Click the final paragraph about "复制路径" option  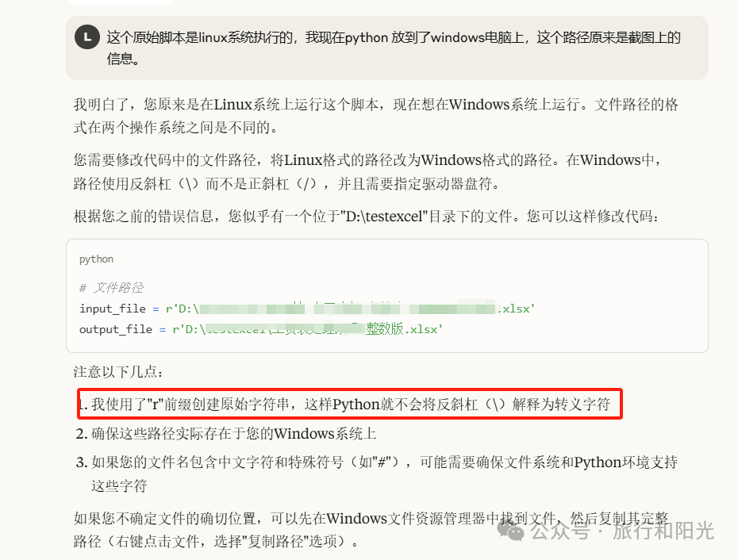(x=371, y=530)
